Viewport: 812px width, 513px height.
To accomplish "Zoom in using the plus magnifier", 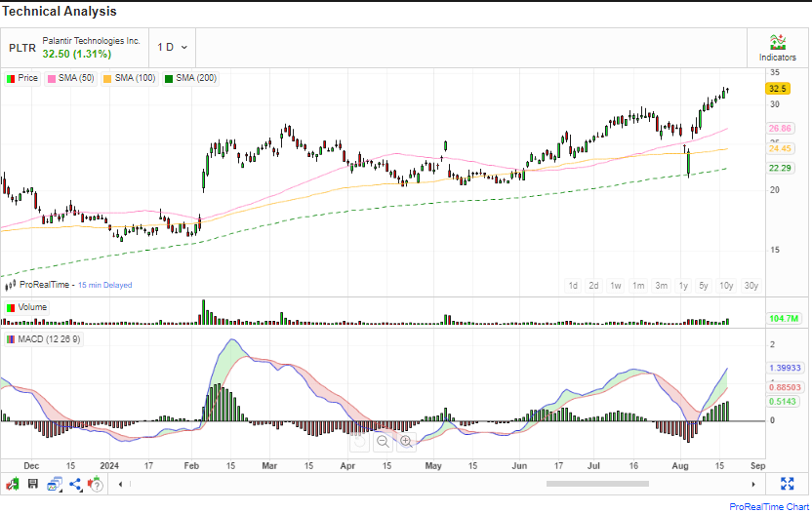I will coord(406,442).
